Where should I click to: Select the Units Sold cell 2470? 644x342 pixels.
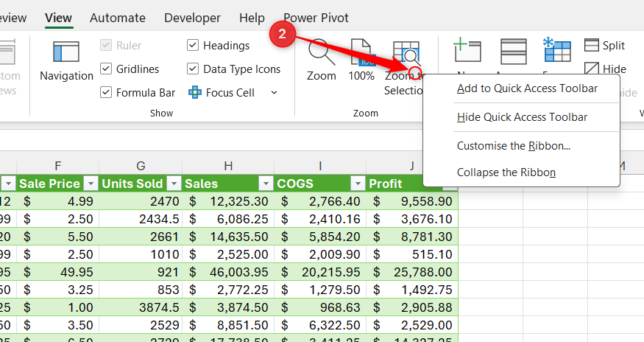click(141, 201)
